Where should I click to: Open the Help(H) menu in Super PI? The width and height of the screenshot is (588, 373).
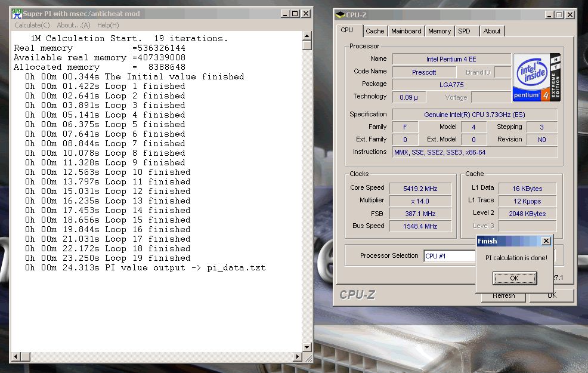(108, 25)
